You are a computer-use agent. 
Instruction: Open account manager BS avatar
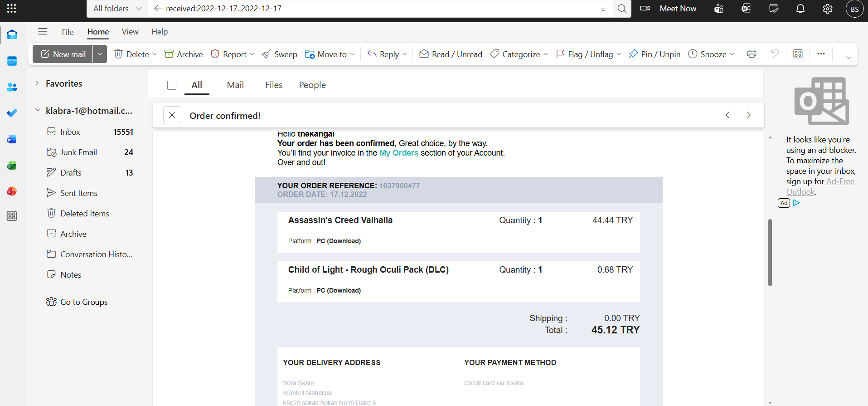[854, 9]
